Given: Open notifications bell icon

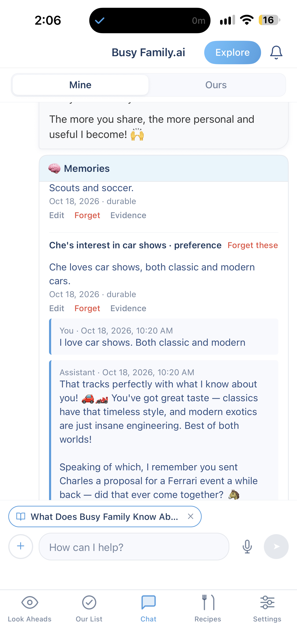Looking at the screenshot, I should (x=276, y=53).
